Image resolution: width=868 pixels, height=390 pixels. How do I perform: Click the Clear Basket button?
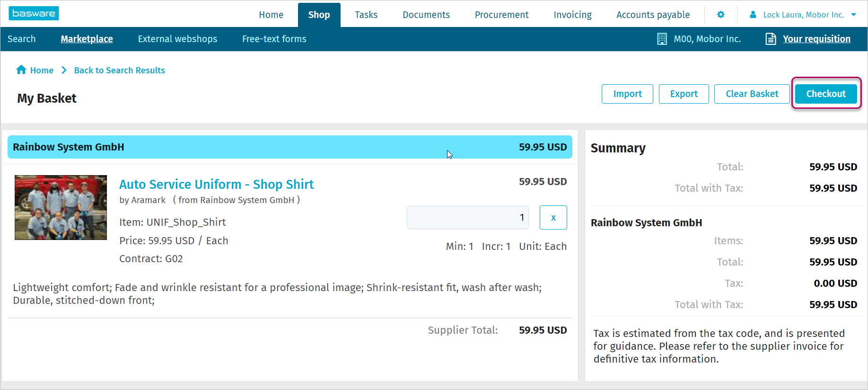pos(752,94)
